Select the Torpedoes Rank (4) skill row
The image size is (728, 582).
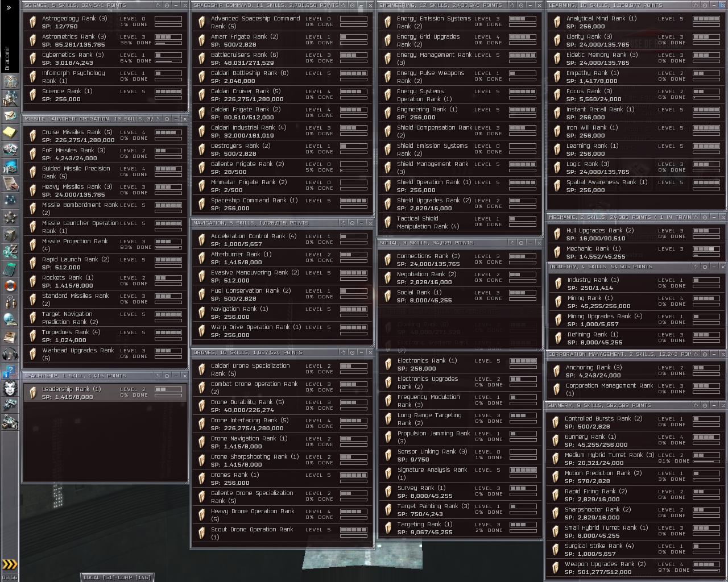point(105,336)
